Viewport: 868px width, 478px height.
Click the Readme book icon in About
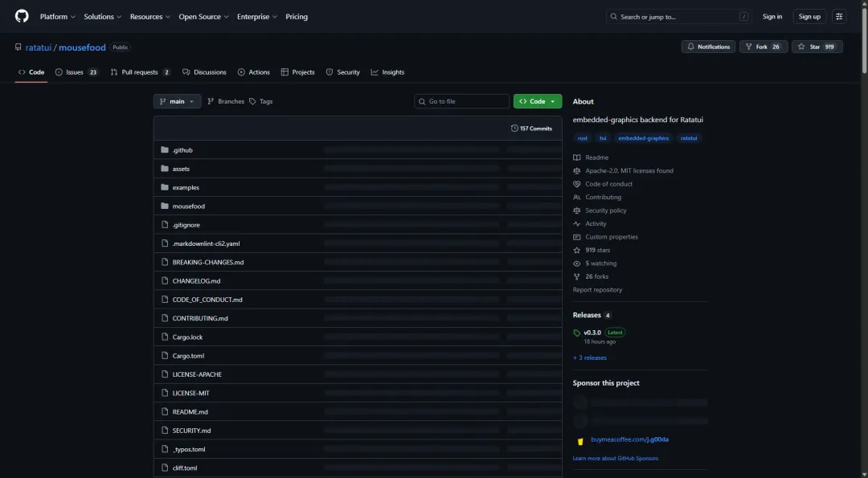(577, 157)
